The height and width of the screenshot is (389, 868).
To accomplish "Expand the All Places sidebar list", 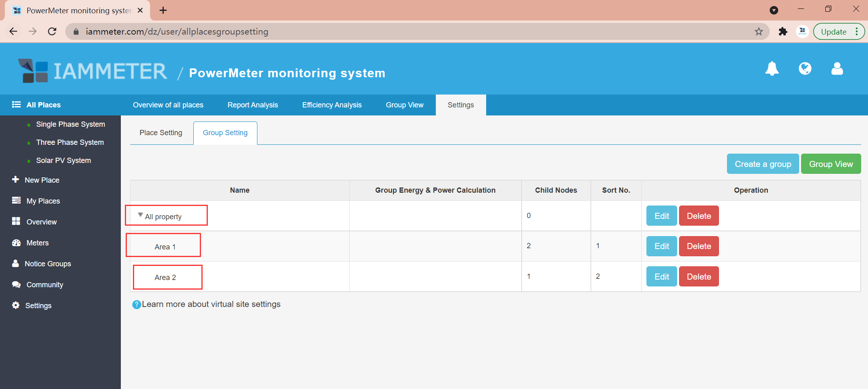I will [x=44, y=105].
